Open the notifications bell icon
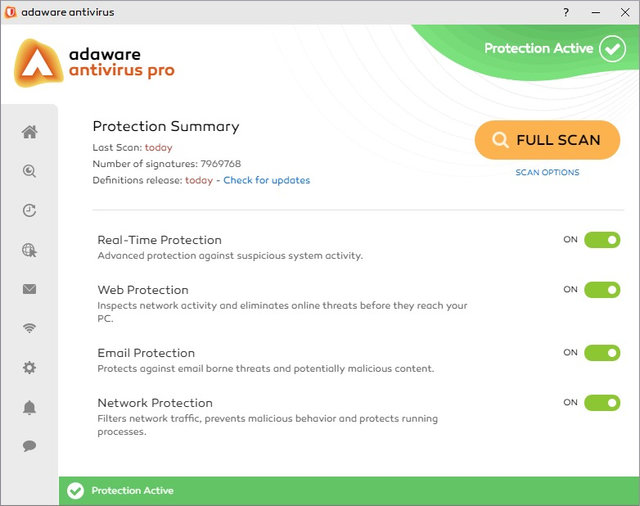The height and width of the screenshot is (506, 640). pos(29,407)
